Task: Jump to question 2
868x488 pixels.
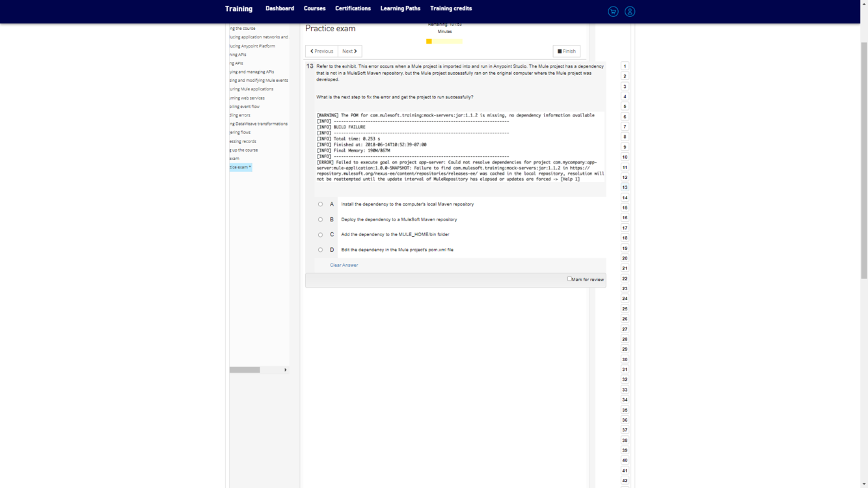Action: [x=625, y=76]
